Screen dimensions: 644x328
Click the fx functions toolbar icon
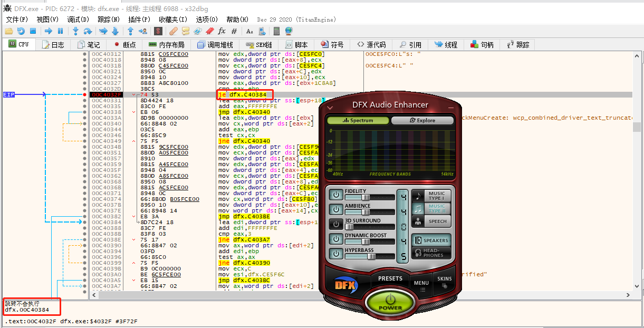pyautogui.click(x=222, y=31)
